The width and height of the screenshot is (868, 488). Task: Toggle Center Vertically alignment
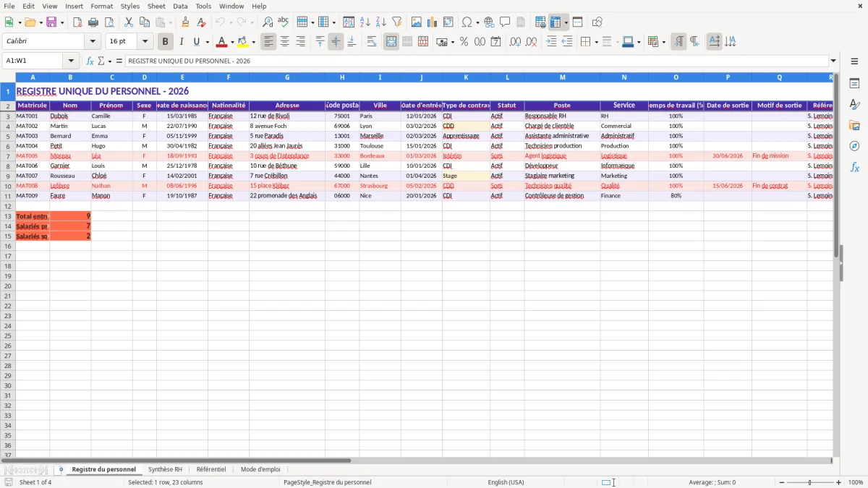coord(336,42)
